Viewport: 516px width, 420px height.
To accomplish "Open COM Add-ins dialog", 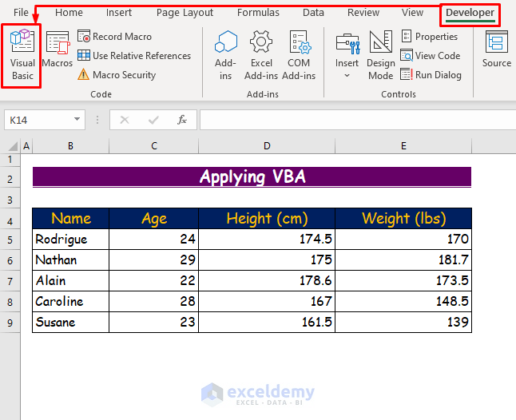I will click(x=299, y=55).
